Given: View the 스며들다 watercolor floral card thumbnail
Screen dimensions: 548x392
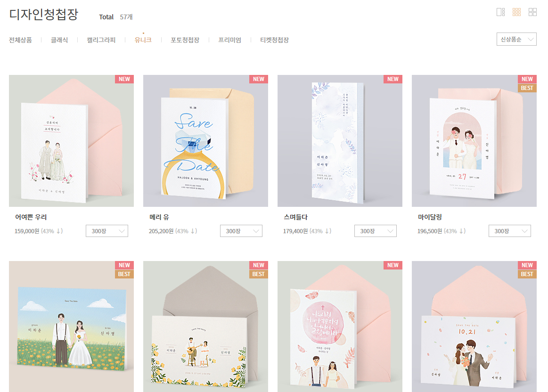Looking at the screenshot, I should click(x=340, y=141).
